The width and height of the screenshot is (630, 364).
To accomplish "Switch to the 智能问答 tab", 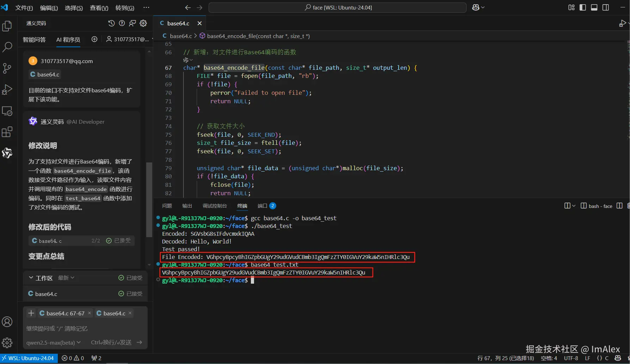I will 34,39.
